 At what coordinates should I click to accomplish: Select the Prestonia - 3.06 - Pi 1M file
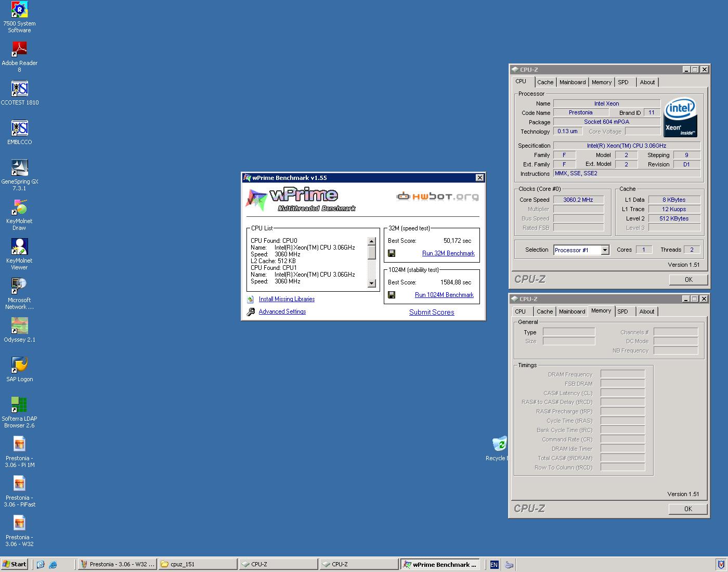pos(19,452)
